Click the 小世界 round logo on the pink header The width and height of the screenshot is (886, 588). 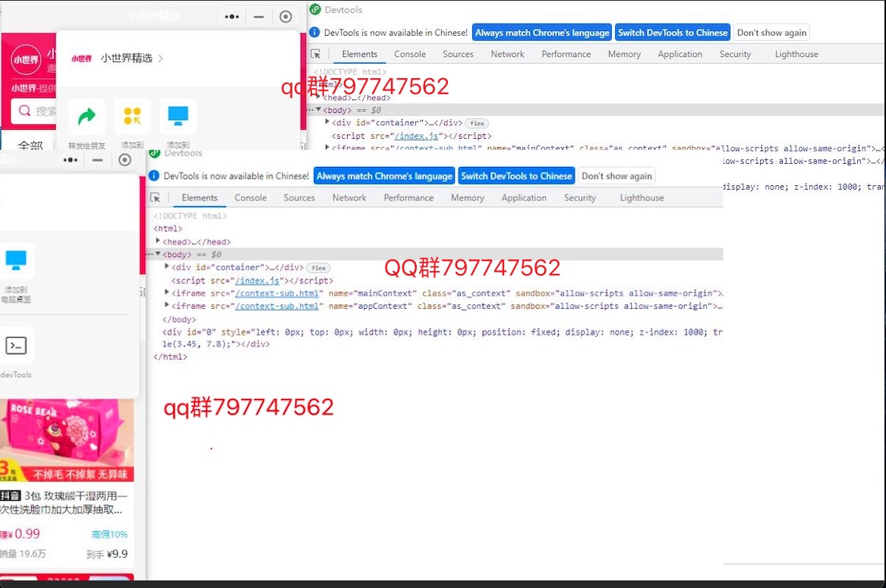click(x=26, y=59)
